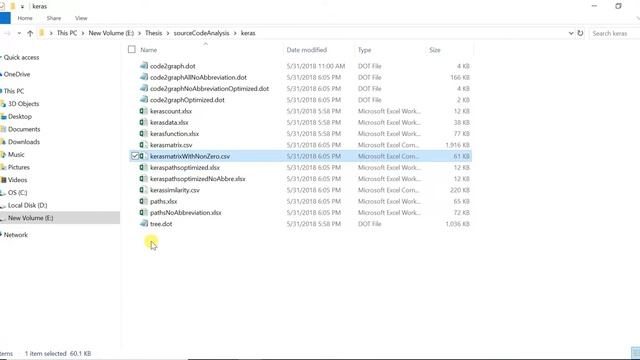Open the File menu tab
This screenshot has height=360, width=640.
pos(5,18)
